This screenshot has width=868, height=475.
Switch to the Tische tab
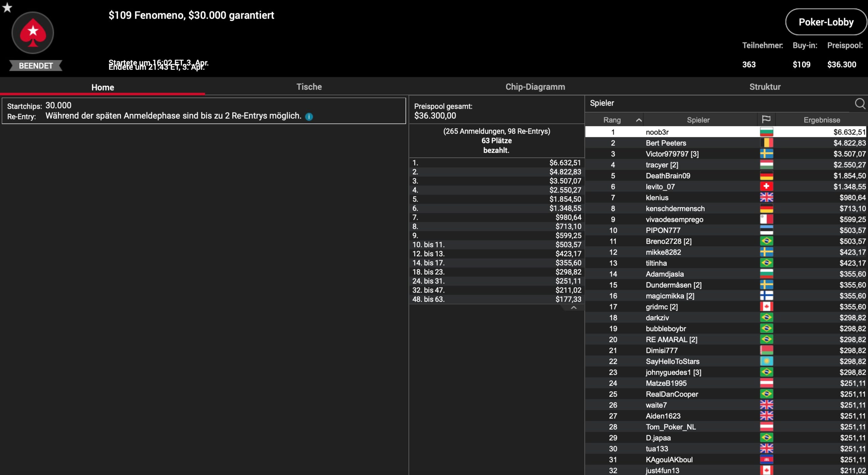point(309,87)
